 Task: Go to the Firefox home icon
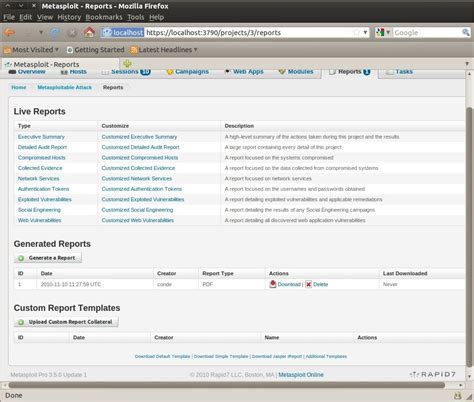[x=89, y=32]
